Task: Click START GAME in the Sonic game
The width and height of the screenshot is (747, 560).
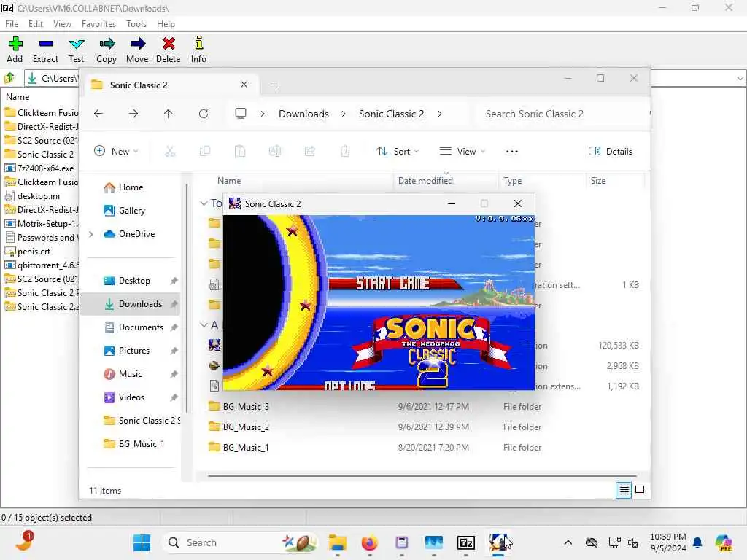Action: 393,284
